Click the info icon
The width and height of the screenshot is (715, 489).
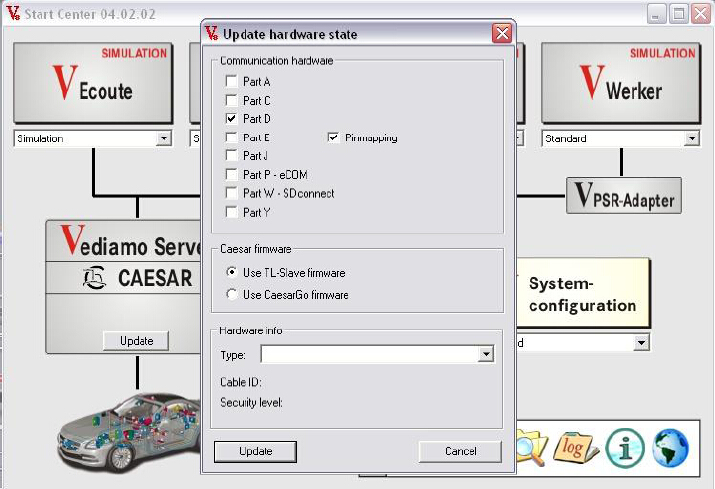coord(627,449)
